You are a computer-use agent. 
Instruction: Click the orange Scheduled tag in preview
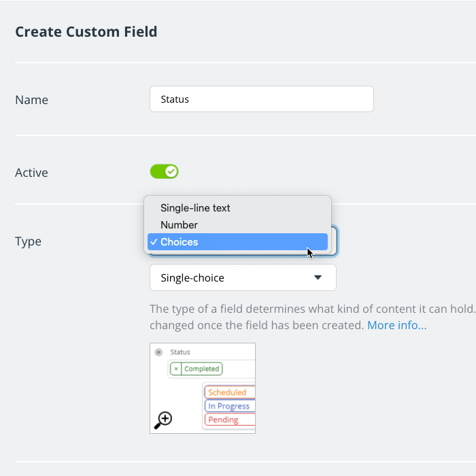click(228, 392)
